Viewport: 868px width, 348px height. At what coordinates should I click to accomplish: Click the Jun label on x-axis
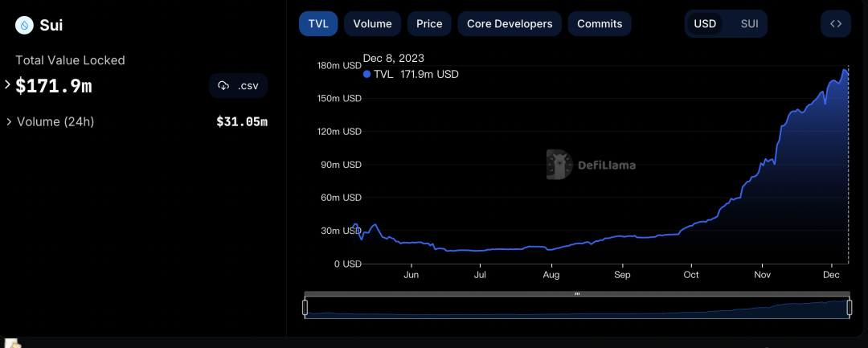click(411, 275)
